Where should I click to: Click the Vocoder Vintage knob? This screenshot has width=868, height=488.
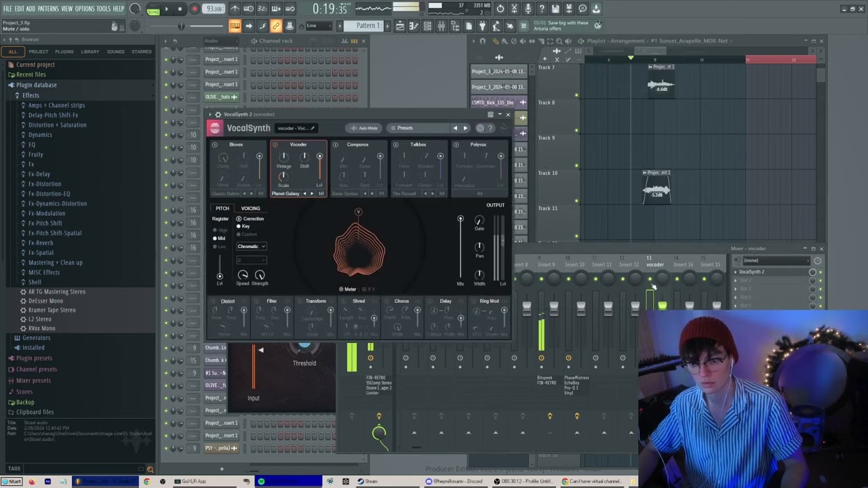[283, 157]
